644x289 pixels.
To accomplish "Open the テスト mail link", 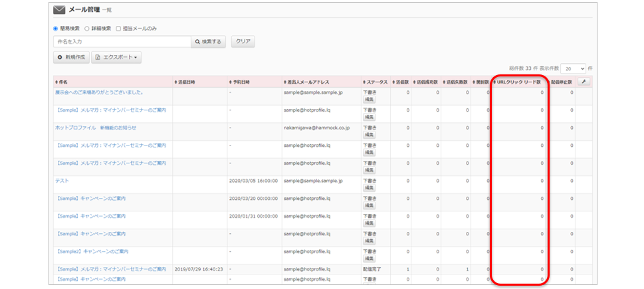I will (x=62, y=181).
